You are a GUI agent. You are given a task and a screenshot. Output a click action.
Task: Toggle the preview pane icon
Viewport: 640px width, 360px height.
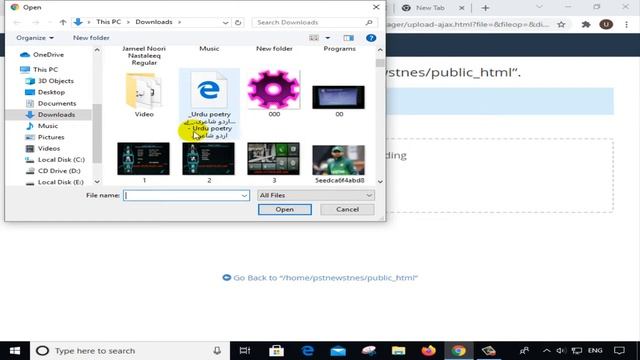(349, 38)
